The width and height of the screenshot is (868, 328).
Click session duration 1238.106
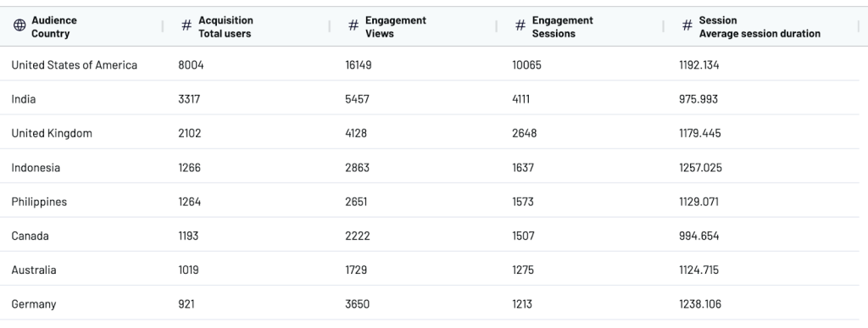699,304
